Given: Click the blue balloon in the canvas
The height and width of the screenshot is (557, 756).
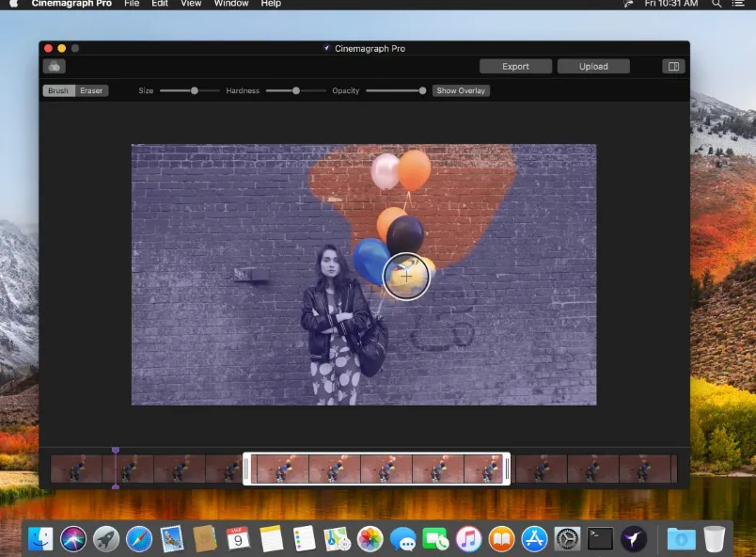Looking at the screenshot, I should click(x=370, y=261).
